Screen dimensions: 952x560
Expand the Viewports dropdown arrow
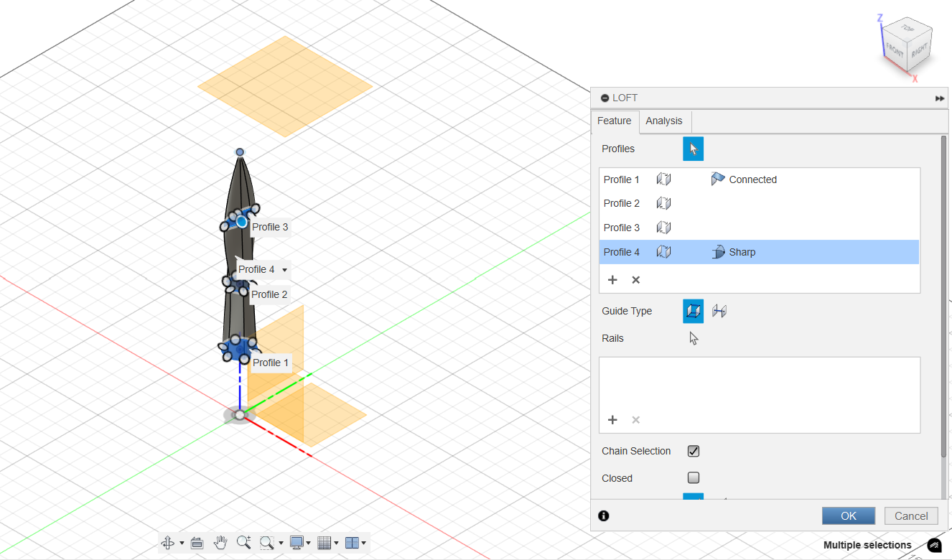364,543
